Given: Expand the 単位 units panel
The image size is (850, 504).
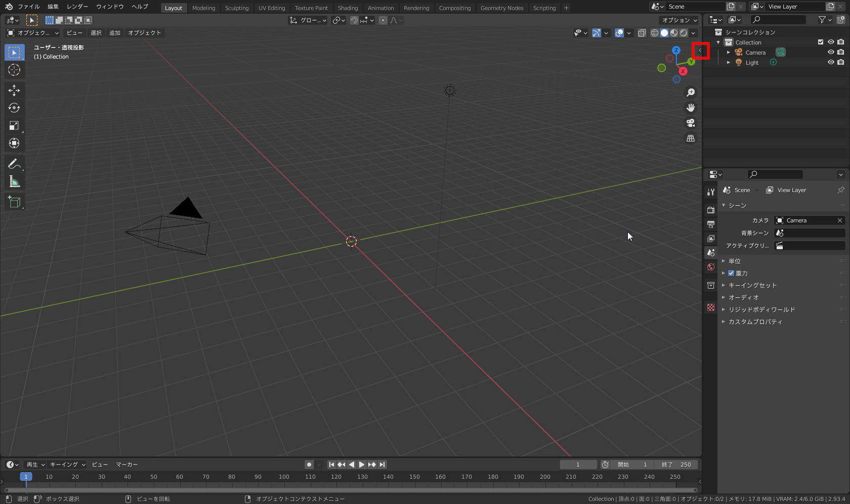Looking at the screenshot, I should tap(724, 261).
